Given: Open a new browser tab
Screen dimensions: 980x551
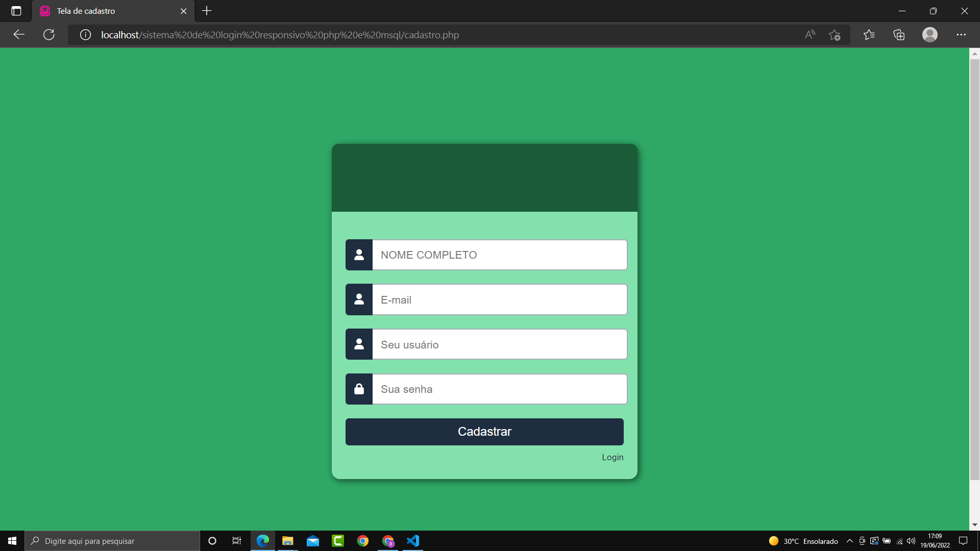Looking at the screenshot, I should click(x=206, y=11).
